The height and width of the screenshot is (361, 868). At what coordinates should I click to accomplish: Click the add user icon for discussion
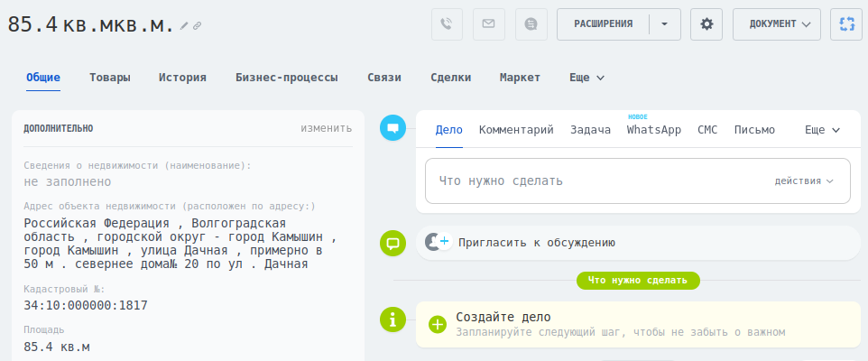tap(437, 242)
